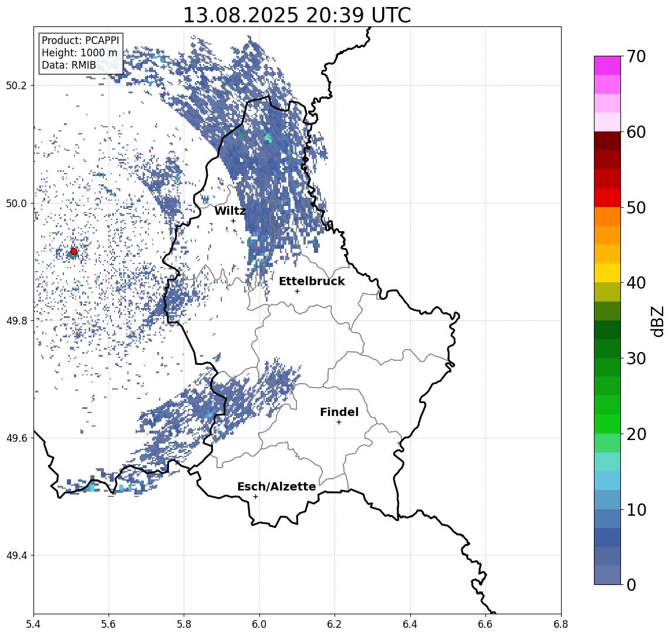Click the 30 colorbar tick label
The height and width of the screenshot is (636, 672).
[x=636, y=358]
